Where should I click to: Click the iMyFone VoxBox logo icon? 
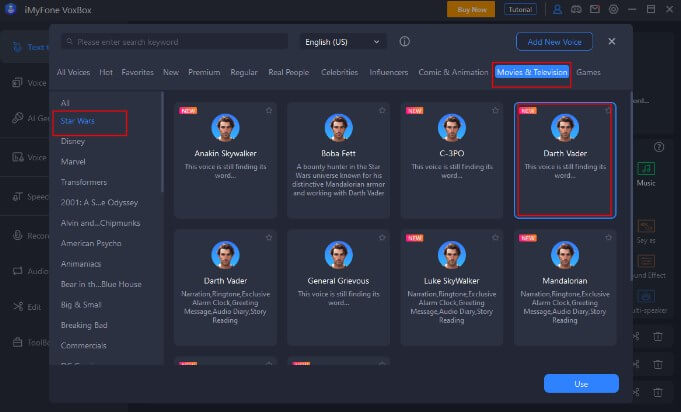click(10, 9)
